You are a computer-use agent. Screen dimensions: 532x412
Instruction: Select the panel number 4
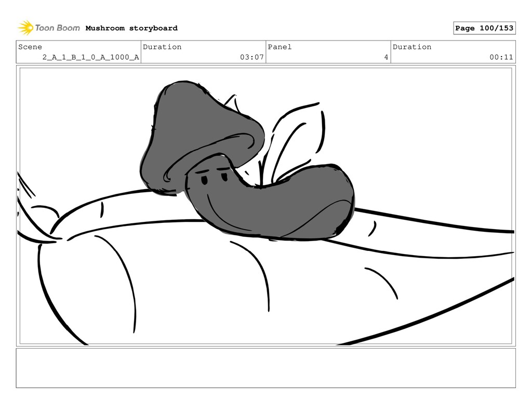[386, 57]
